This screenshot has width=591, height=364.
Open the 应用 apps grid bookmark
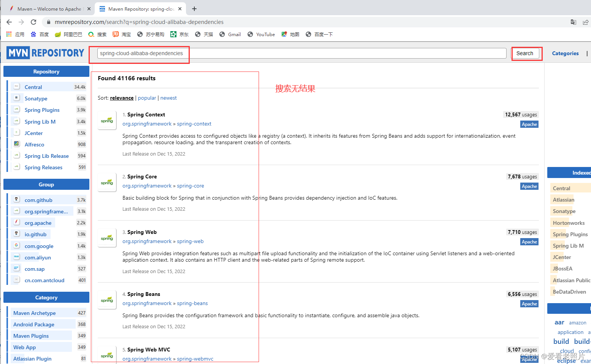(x=15, y=34)
